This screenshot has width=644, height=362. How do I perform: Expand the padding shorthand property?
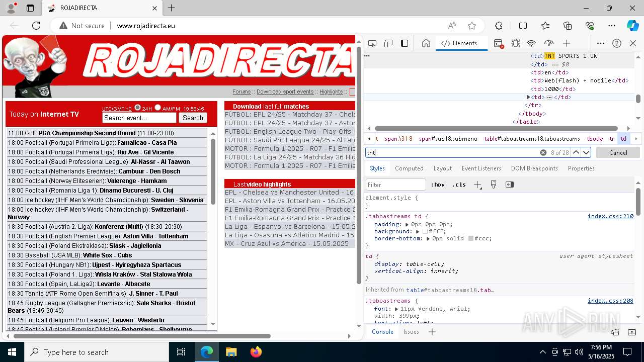click(407, 225)
